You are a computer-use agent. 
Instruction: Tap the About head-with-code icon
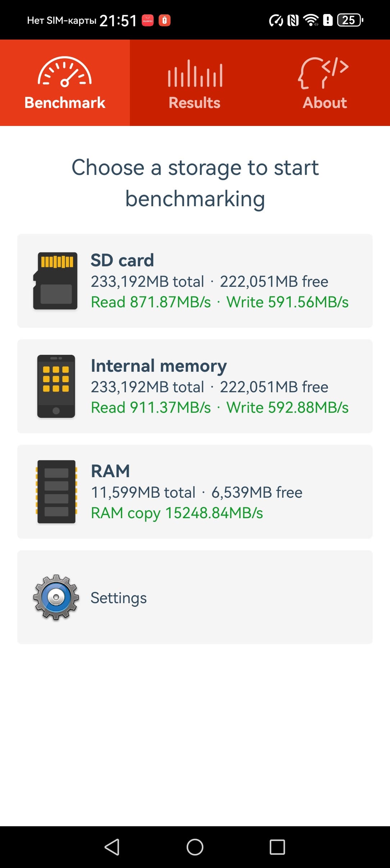click(x=323, y=73)
